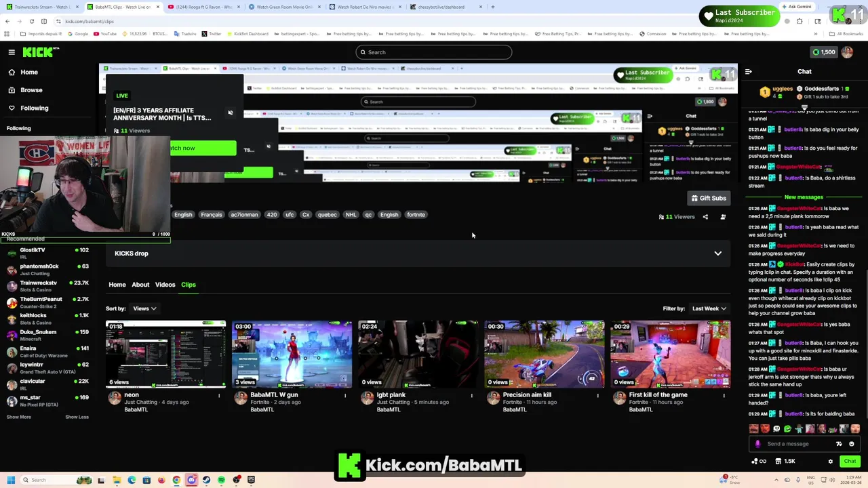
Task: Click the Gift Subs button
Action: pyautogui.click(x=709, y=198)
